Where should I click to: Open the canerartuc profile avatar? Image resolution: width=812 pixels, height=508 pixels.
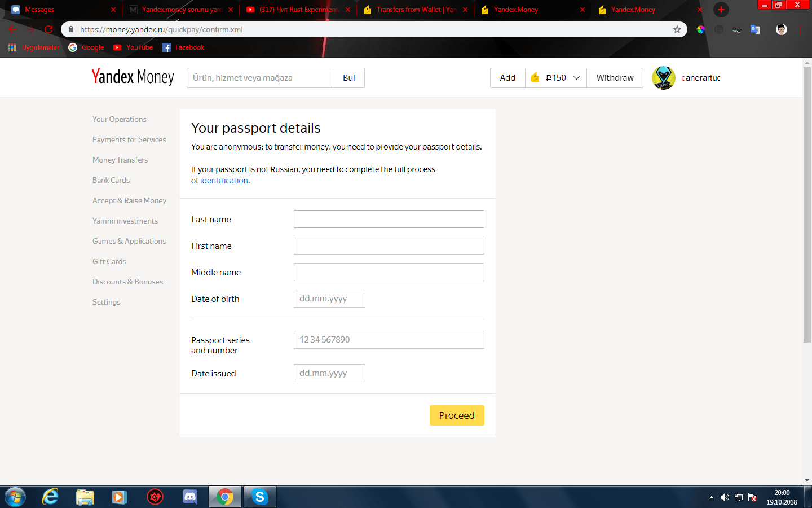pos(664,78)
